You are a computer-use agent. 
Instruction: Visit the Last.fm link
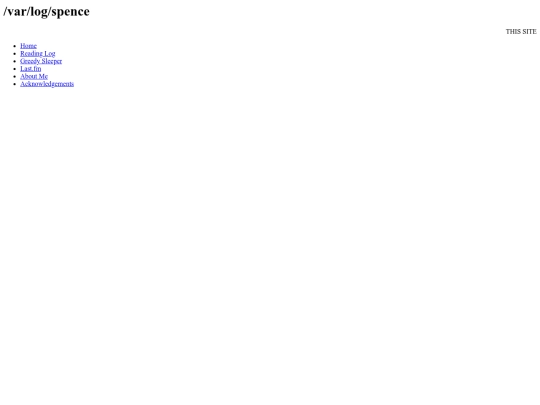(31, 69)
